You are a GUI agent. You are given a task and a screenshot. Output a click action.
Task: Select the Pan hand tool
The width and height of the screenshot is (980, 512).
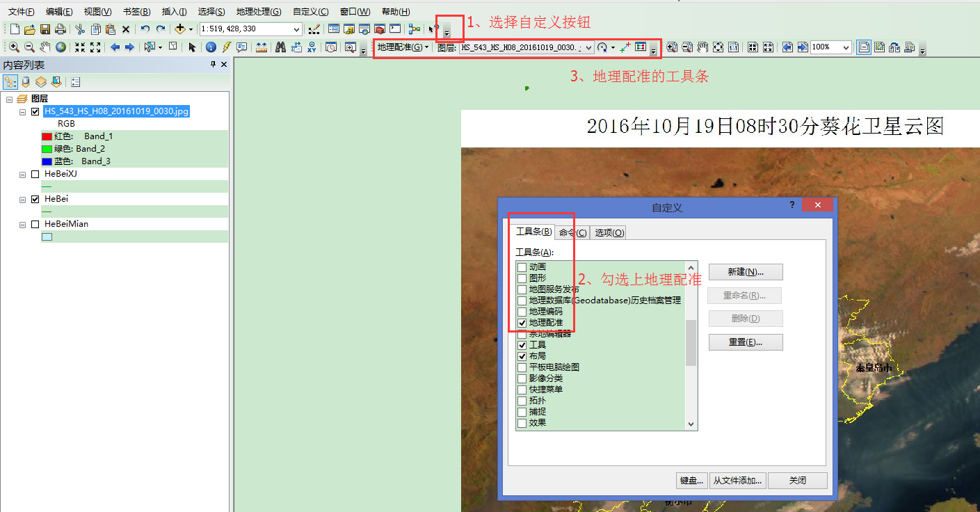coord(45,47)
